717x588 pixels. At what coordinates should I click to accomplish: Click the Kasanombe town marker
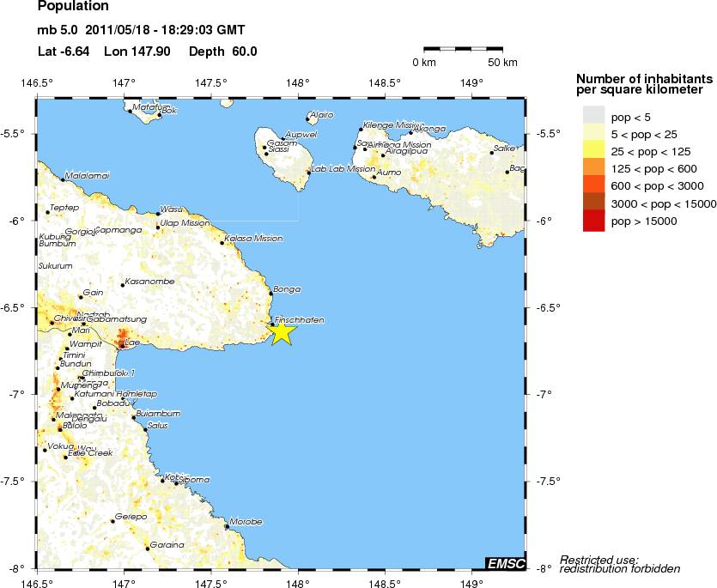click(x=122, y=285)
